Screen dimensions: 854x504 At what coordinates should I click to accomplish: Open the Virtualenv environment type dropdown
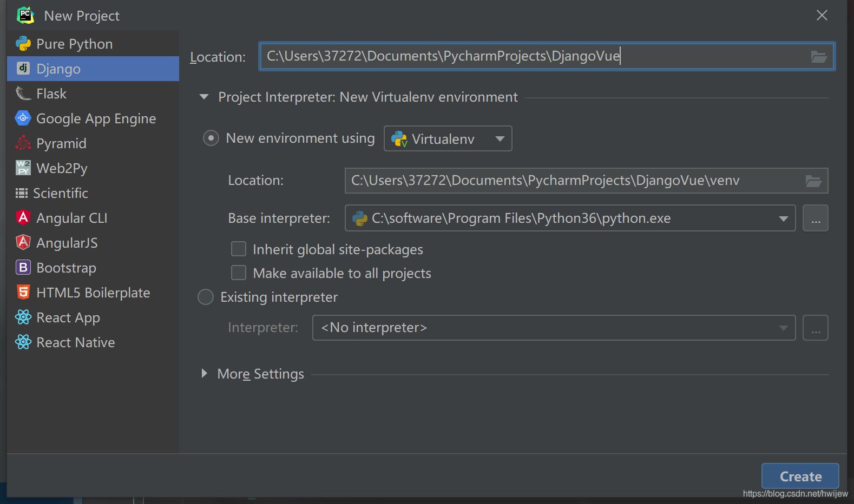click(x=448, y=139)
